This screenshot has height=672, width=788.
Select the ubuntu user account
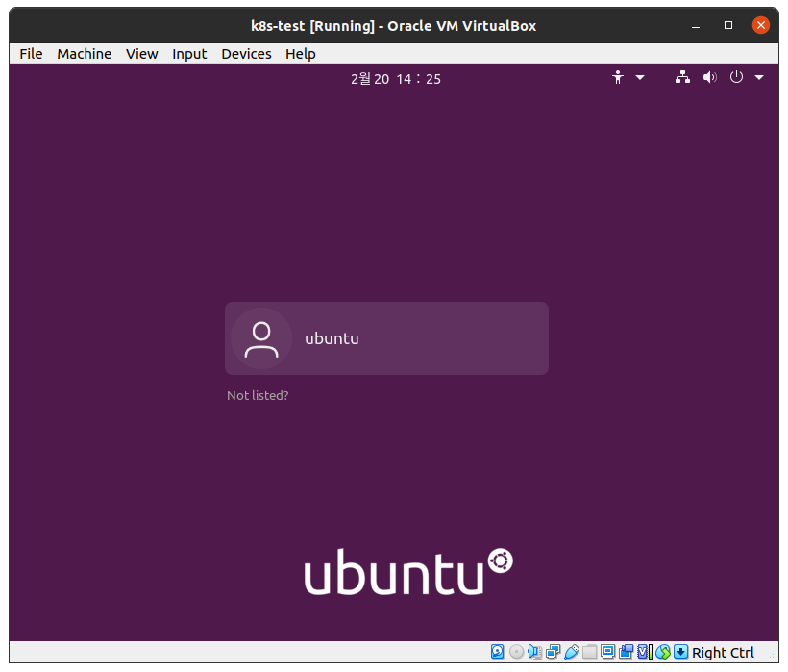coord(386,338)
